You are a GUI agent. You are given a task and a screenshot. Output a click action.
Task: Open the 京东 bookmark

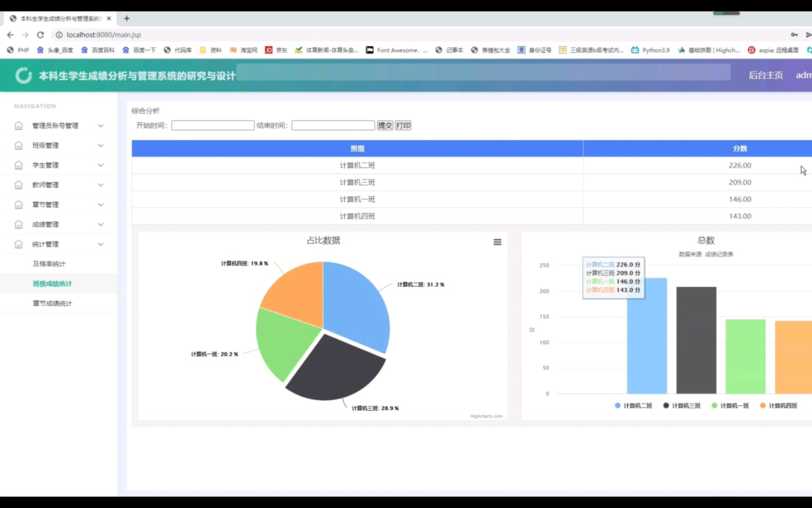pyautogui.click(x=276, y=50)
